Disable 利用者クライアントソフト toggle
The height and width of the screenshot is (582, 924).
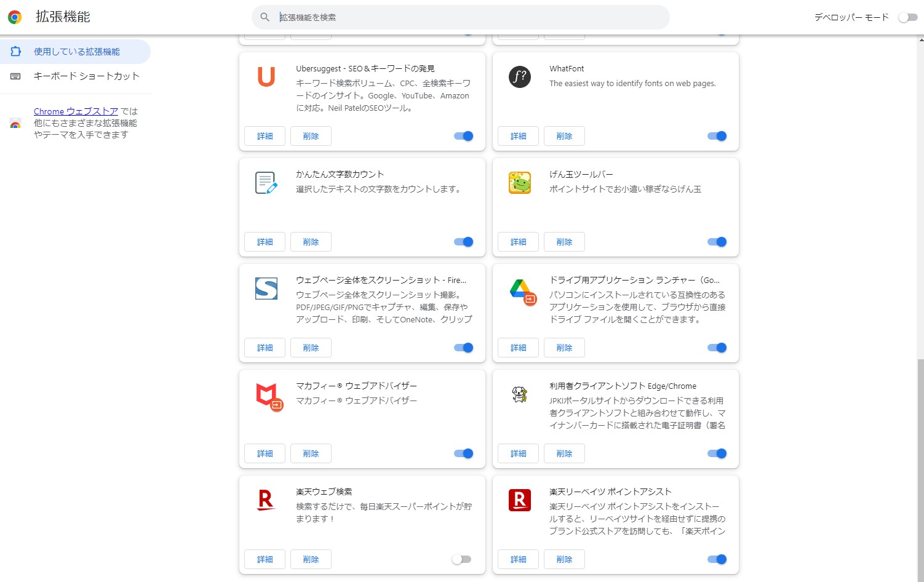717,453
